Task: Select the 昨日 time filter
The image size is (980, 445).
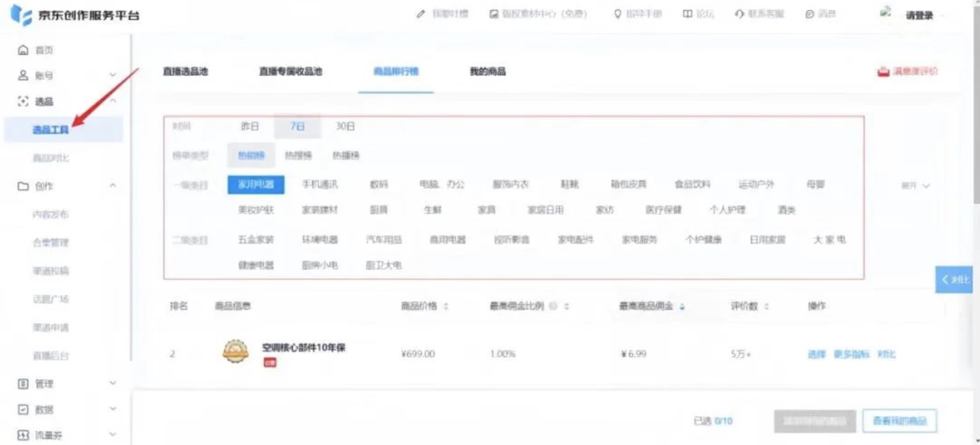Action: [x=250, y=127]
